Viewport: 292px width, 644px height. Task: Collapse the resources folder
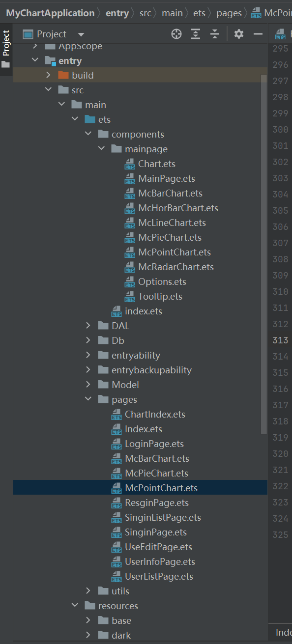coord(74,606)
